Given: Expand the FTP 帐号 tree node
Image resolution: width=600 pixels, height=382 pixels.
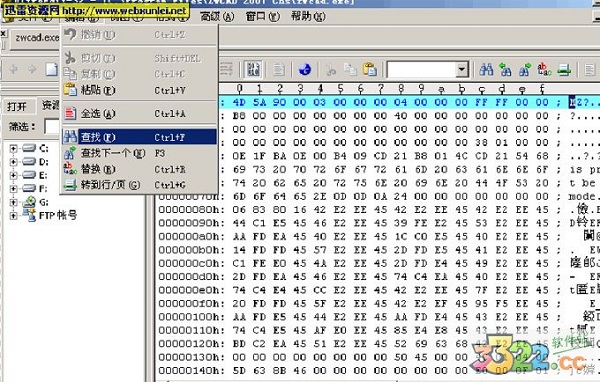Looking at the screenshot, I should 13,215.
